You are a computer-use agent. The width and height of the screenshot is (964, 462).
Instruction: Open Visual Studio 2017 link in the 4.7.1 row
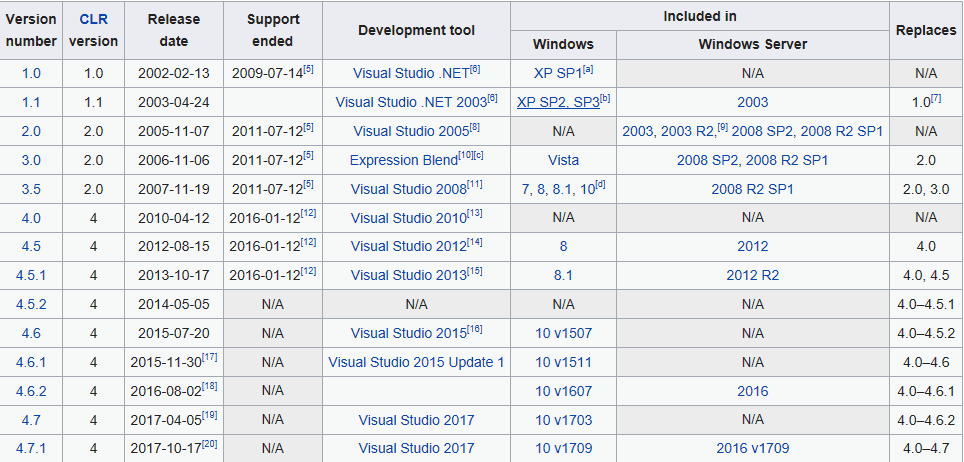[416, 448]
